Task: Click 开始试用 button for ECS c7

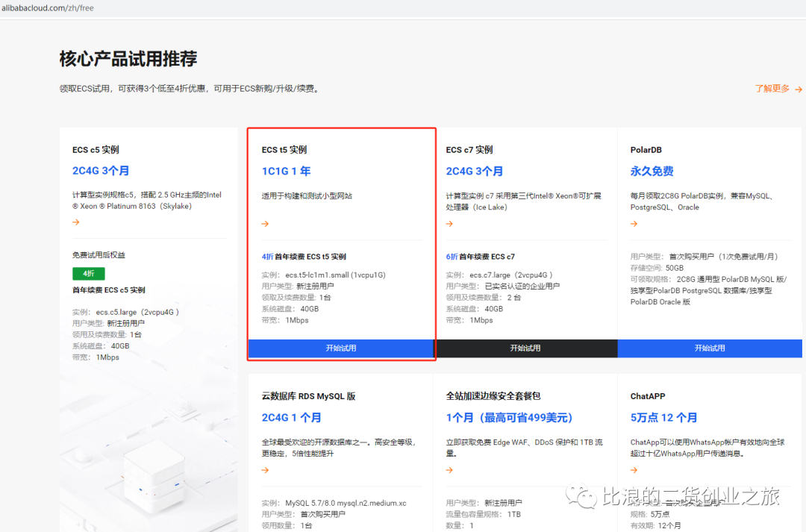Action: [x=525, y=348]
